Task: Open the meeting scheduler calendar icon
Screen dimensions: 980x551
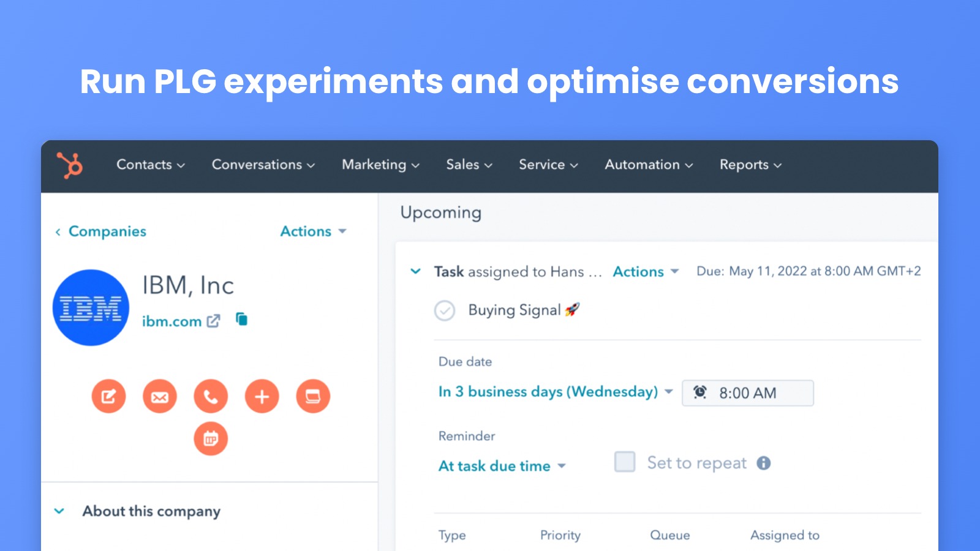Action: pyautogui.click(x=211, y=438)
